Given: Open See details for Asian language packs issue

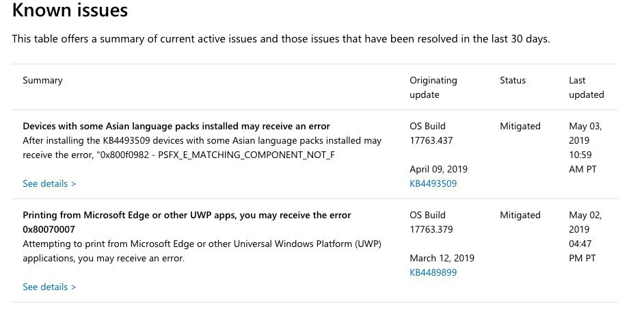Looking at the screenshot, I should (x=49, y=183).
